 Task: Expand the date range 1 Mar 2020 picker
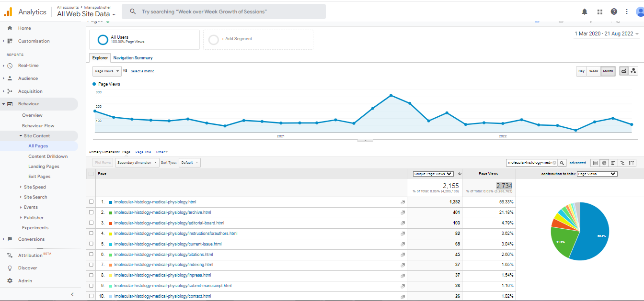[x=607, y=34]
